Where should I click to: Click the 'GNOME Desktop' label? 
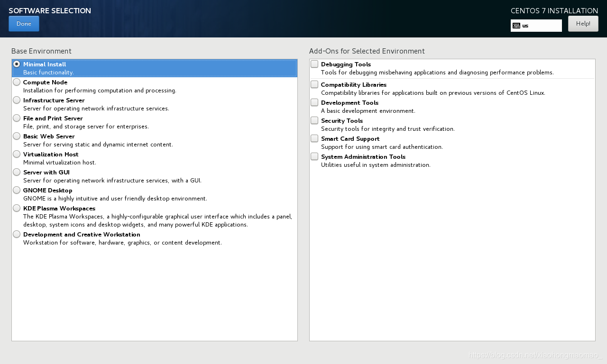coord(47,191)
